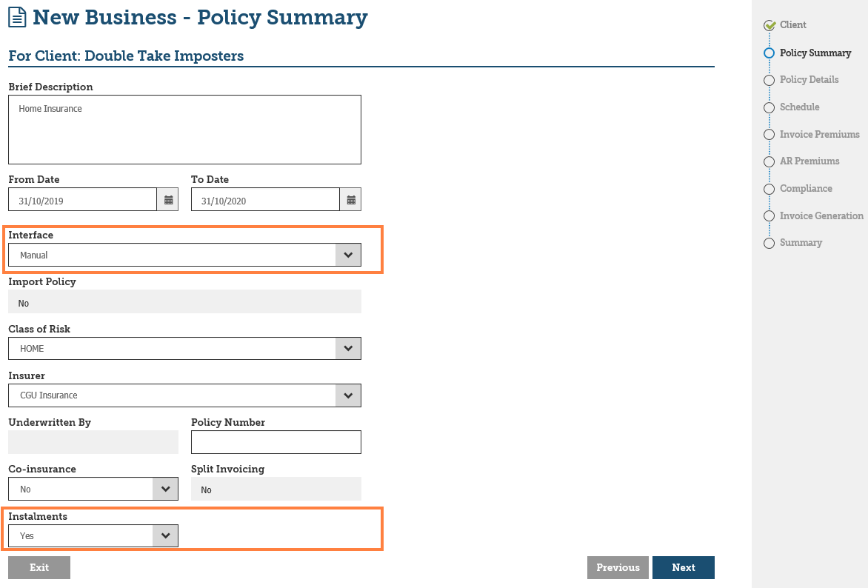The height and width of the screenshot is (588, 868).
Task: Click into the Policy Number field
Action: pyautogui.click(x=276, y=442)
